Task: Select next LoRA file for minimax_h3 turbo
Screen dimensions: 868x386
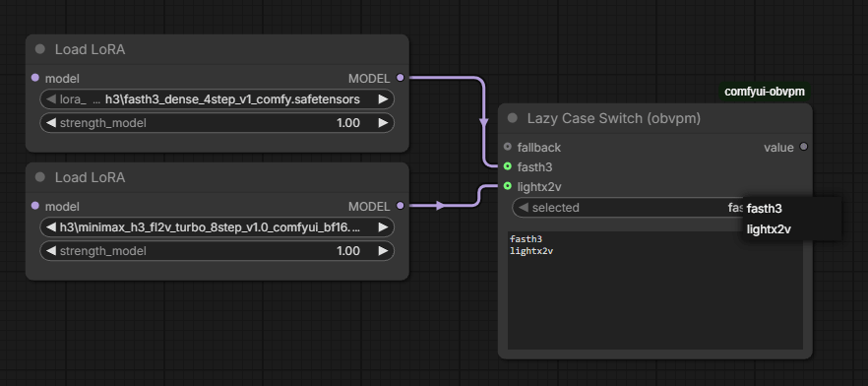Action: pos(383,227)
